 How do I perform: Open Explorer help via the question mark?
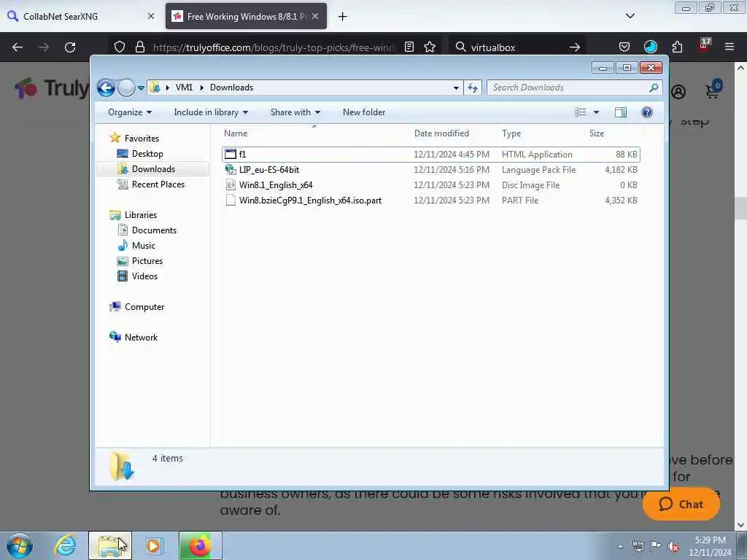pos(647,112)
